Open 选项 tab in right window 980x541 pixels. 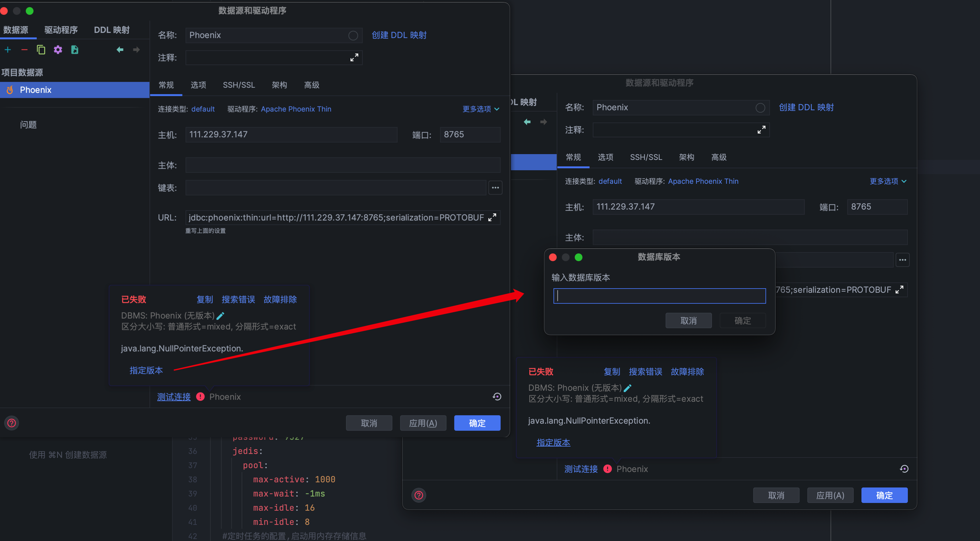pos(605,157)
